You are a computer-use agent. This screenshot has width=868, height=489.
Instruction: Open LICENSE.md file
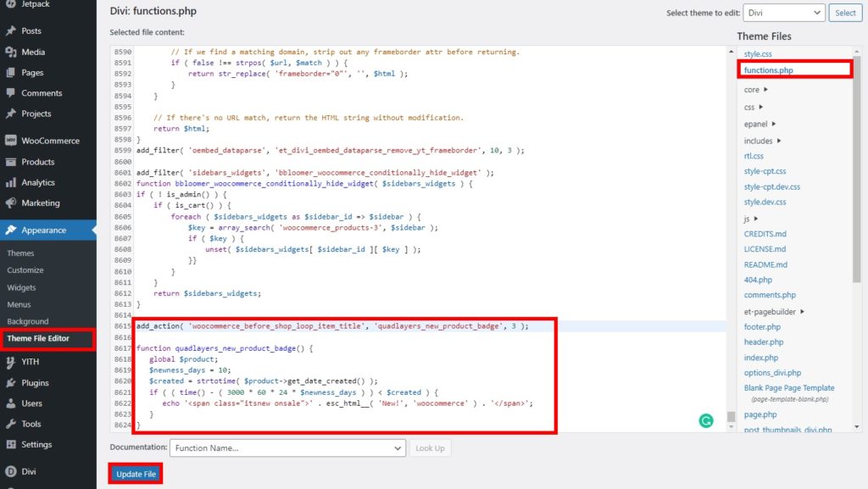point(765,249)
